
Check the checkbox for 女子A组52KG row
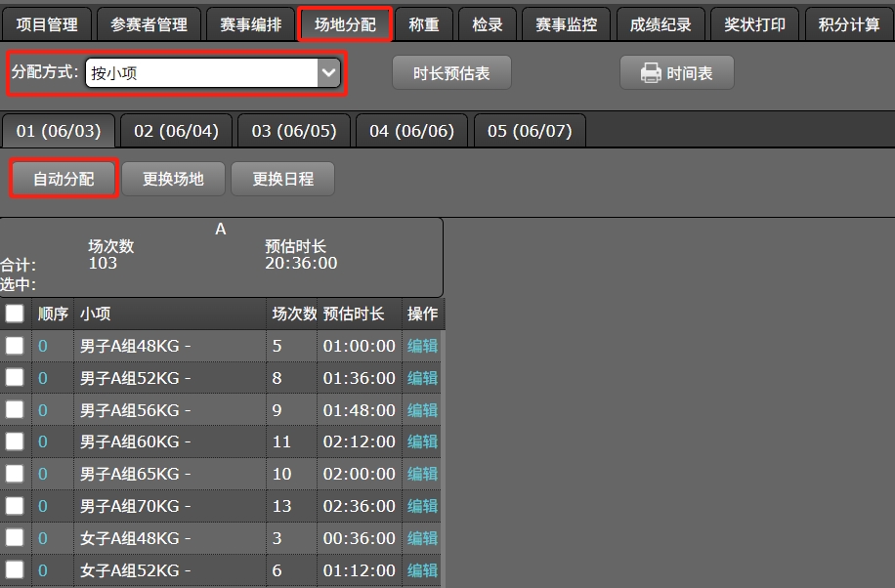(14, 570)
